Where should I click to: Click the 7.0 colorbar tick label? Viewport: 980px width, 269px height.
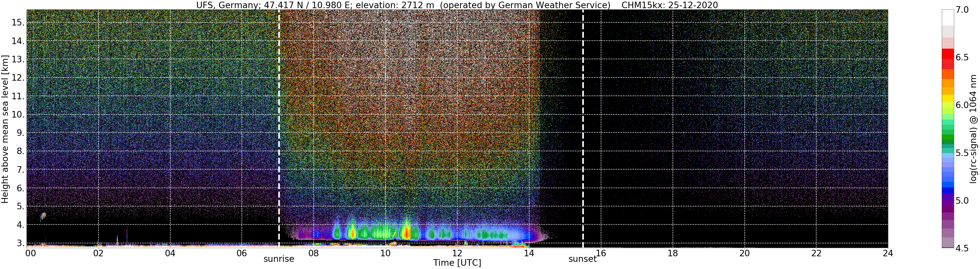coord(962,10)
